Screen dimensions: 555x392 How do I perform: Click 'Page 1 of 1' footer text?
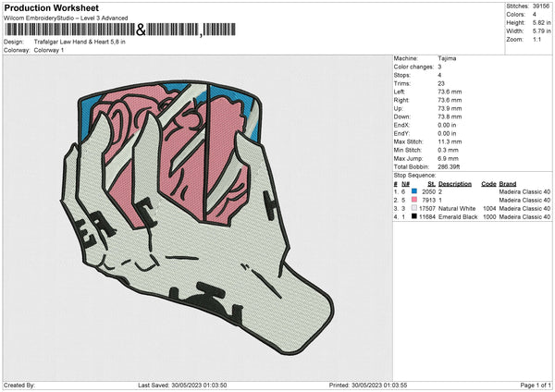point(536,385)
